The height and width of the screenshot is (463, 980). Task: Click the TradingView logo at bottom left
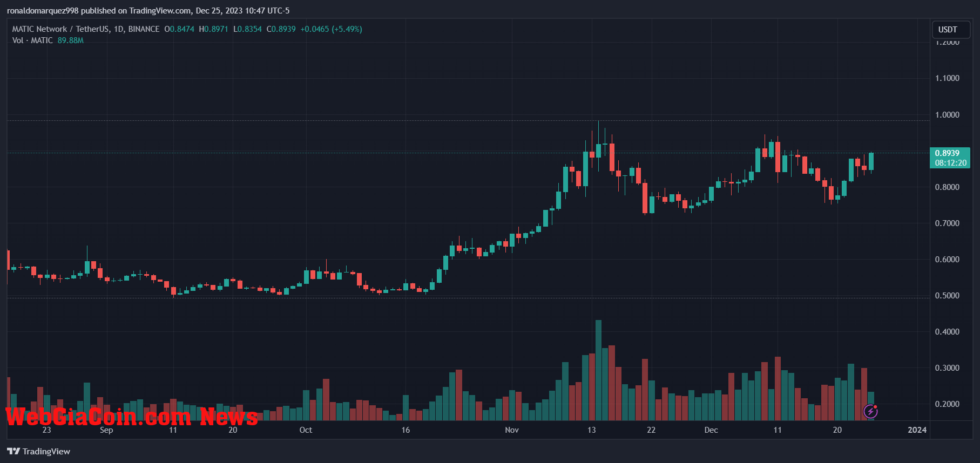pos(38,451)
